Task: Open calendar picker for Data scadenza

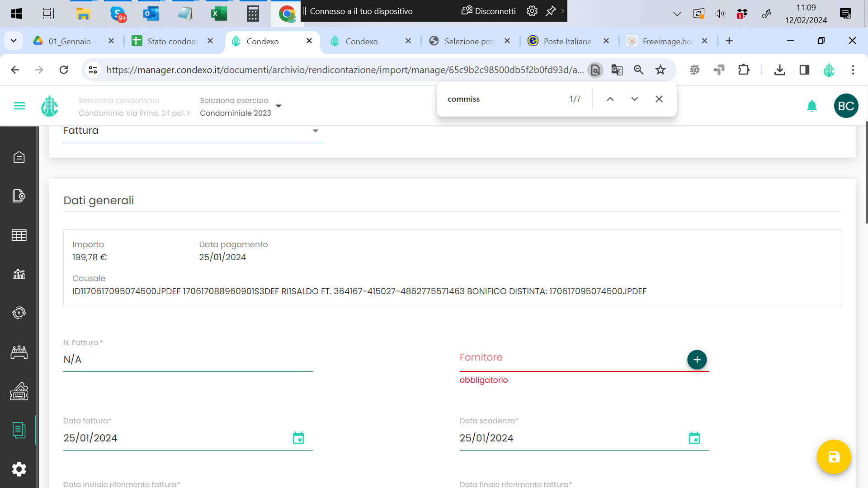Action: point(694,438)
